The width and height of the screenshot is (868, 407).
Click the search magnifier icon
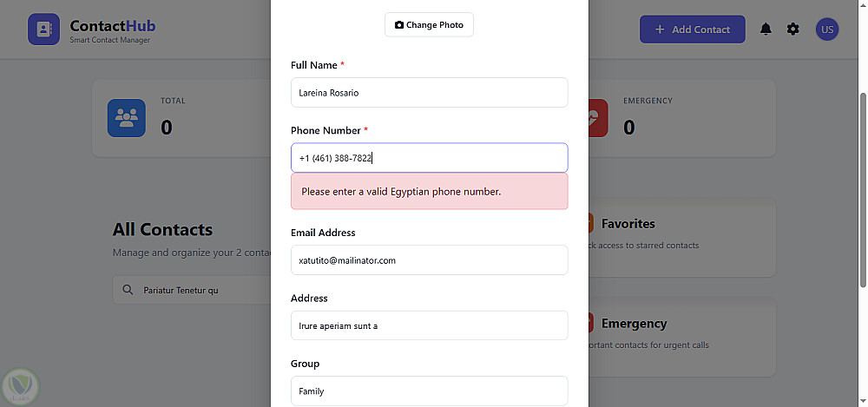(128, 290)
